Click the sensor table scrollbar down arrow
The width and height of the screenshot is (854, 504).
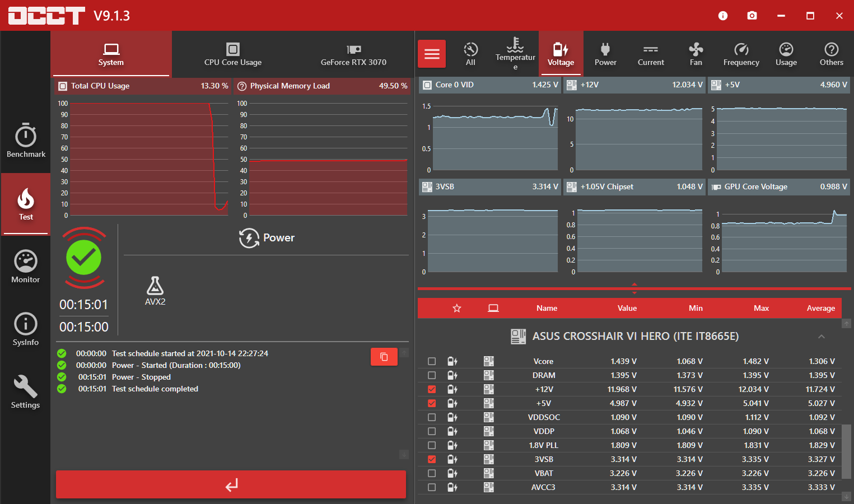(846, 497)
